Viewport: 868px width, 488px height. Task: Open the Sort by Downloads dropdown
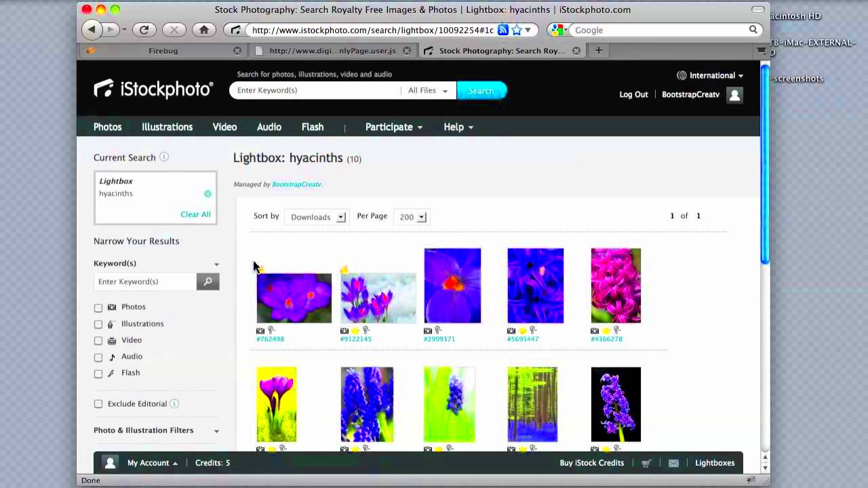tap(317, 217)
